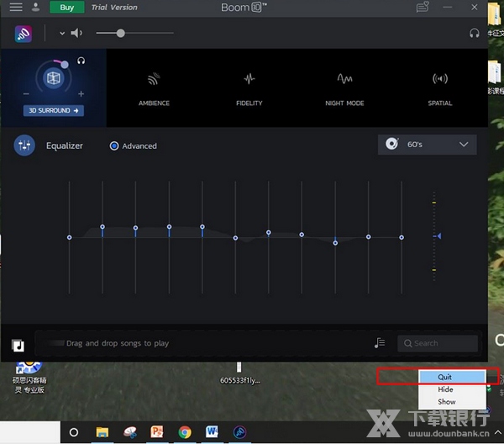Image resolution: width=504 pixels, height=444 pixels.
Task: Select the Fidelity effect
Action: click(249, 88)
